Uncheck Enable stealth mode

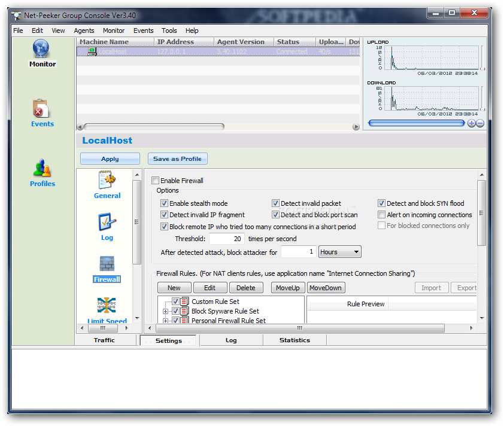click(164, 203)
